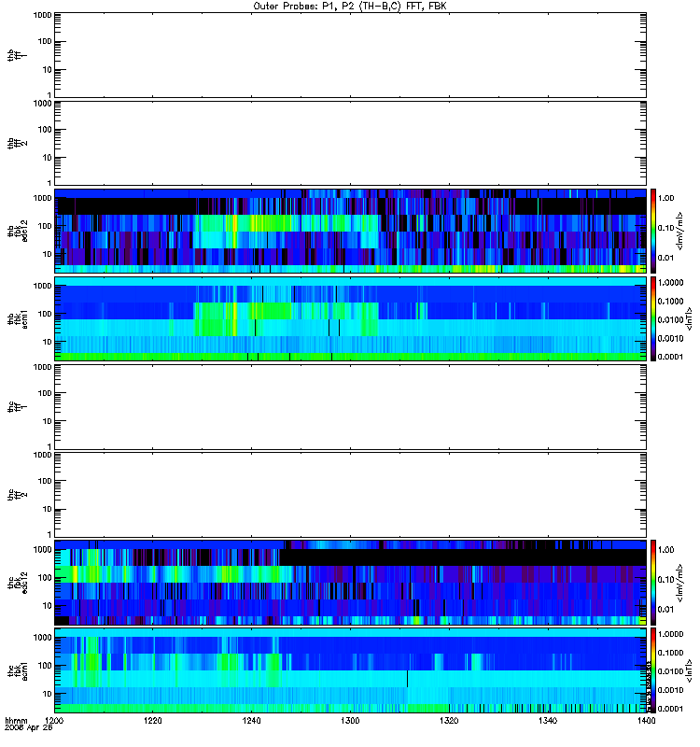Click inside the thb fbk scm1 spectrogram
The image size is (700, 747).
pyautogui.click(x=350, y=318)
